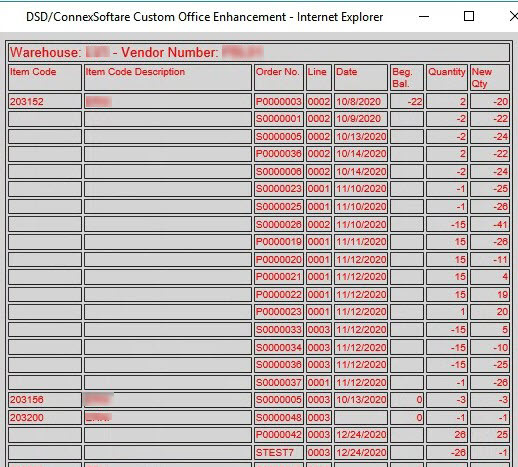The image size is (518, 467).
Task: Maximize the Custom Office Enhancement window
Action: click(469, 16)
